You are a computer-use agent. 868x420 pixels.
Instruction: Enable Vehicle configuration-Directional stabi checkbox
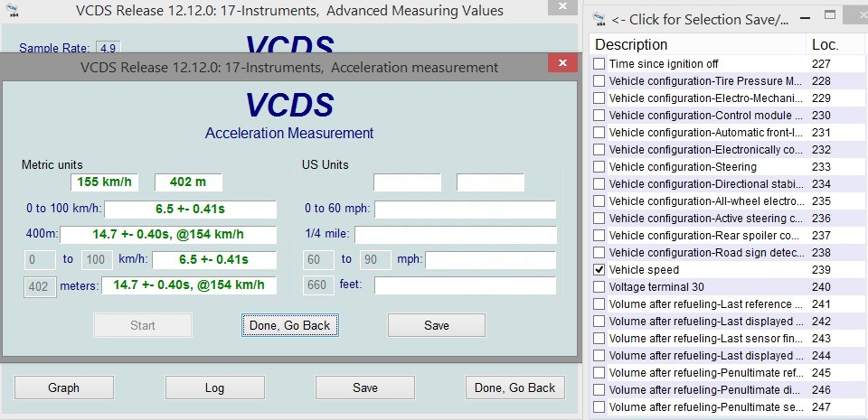pos(599,183)
